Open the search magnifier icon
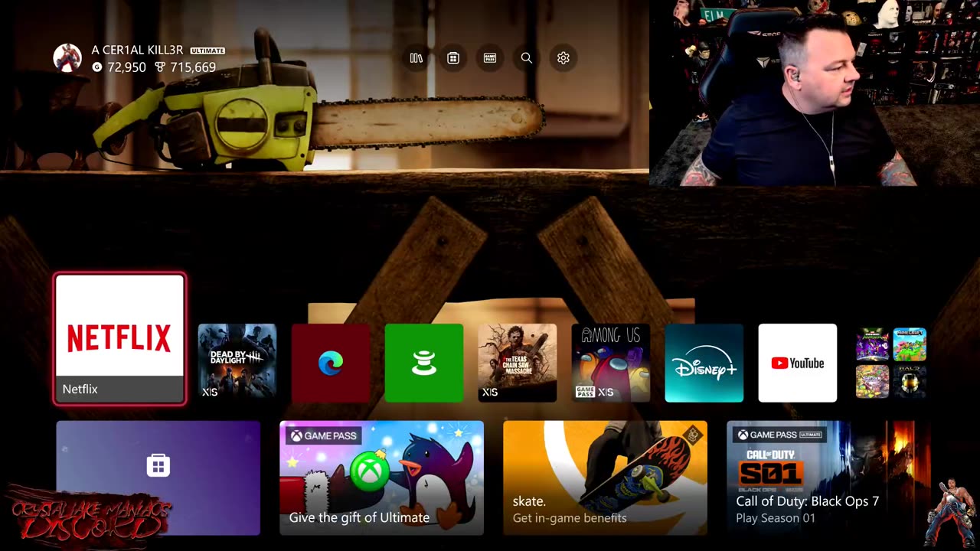This screenshot has height=551, width=980. 527,58
